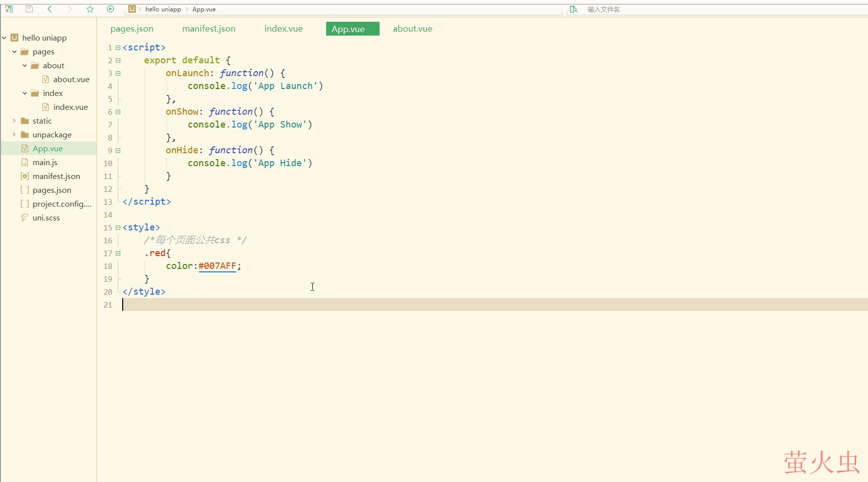Click the pages folder icon
This screenshot has width=868, height=482.
point(24,51)
